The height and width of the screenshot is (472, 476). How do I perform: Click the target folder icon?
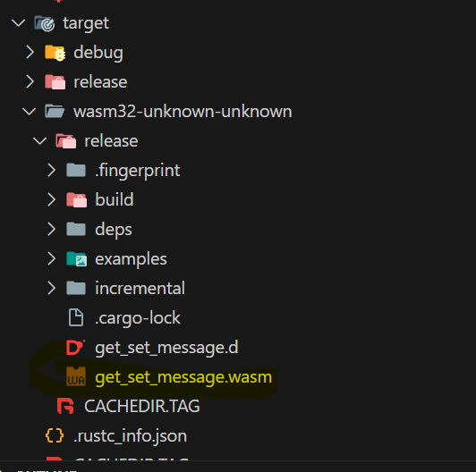[x=45, y=23]
